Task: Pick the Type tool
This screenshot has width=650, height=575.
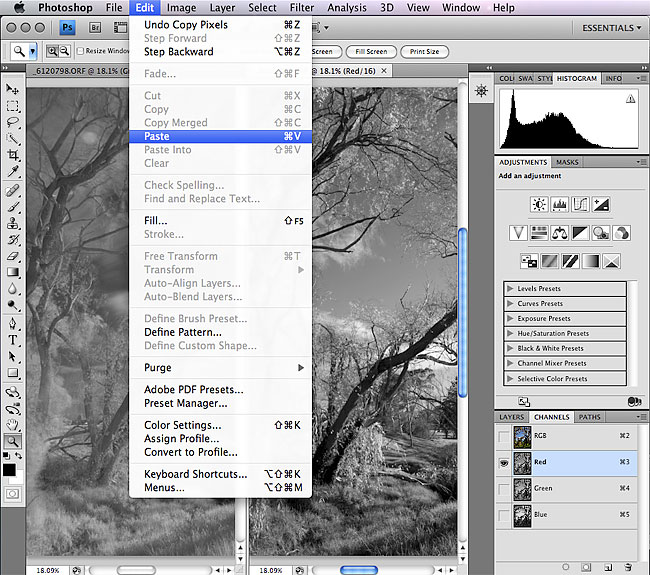Action: (x=13, y=339)
